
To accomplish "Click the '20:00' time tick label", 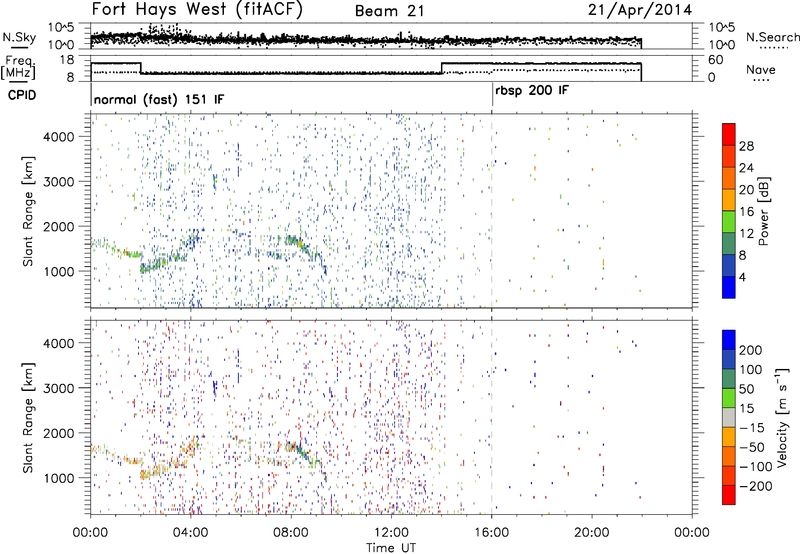I will pyautogui.click(x=592, y=533).
